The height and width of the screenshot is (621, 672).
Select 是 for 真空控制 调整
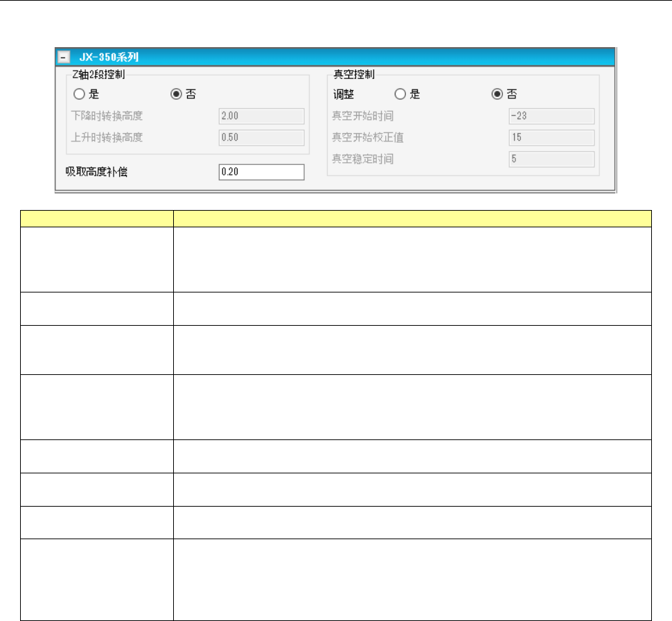click(x=400, y=94)
